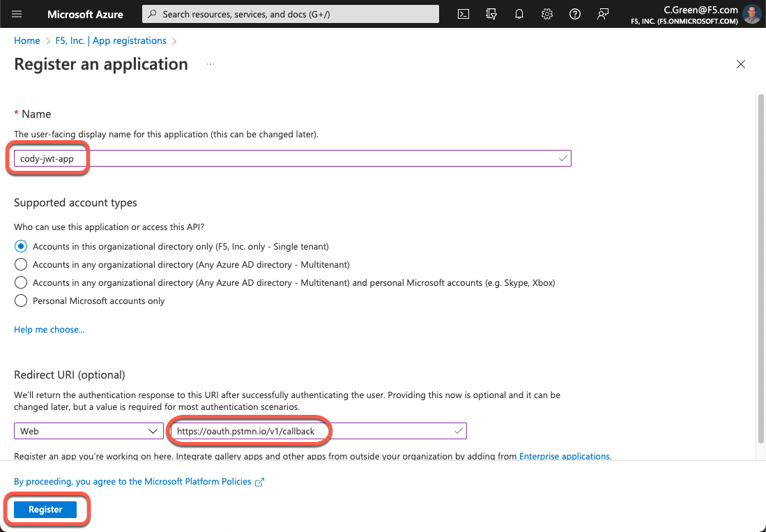The image size is (766, 532).
Task: Open the Feedback icon in the top bar
Action: (602, 13)
